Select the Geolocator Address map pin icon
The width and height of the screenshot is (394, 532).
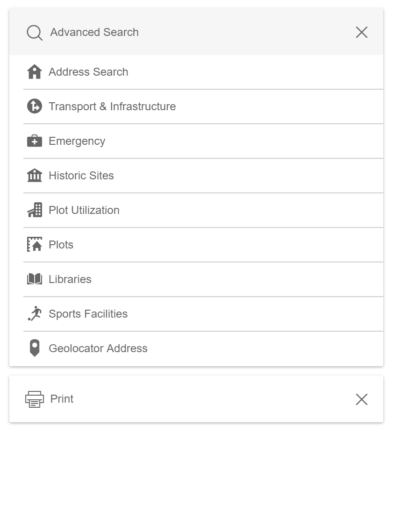click(x=35, y=348)
